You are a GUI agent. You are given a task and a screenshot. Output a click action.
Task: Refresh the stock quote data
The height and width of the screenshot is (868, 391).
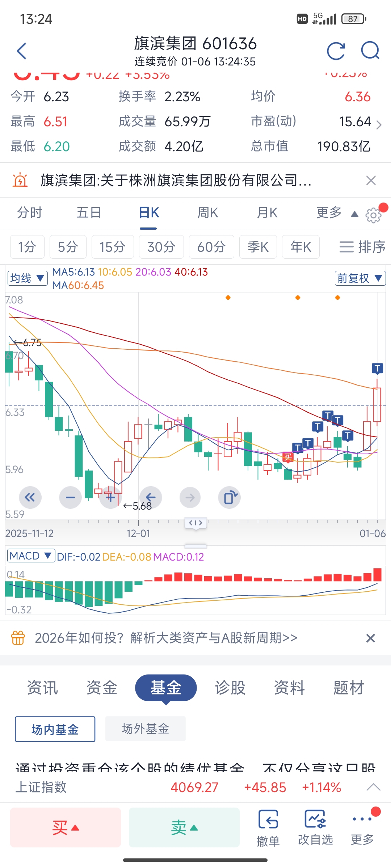click(336, 51)
